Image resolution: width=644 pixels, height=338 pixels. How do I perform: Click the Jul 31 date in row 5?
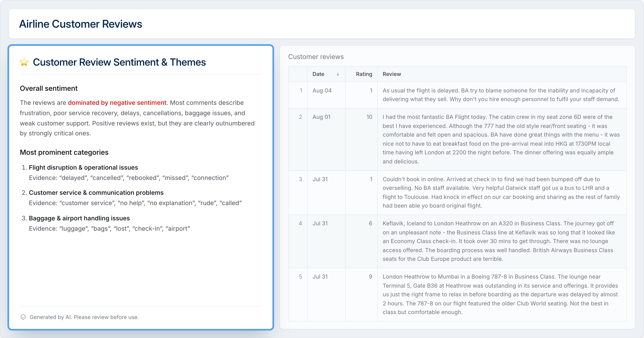point(326,295)
